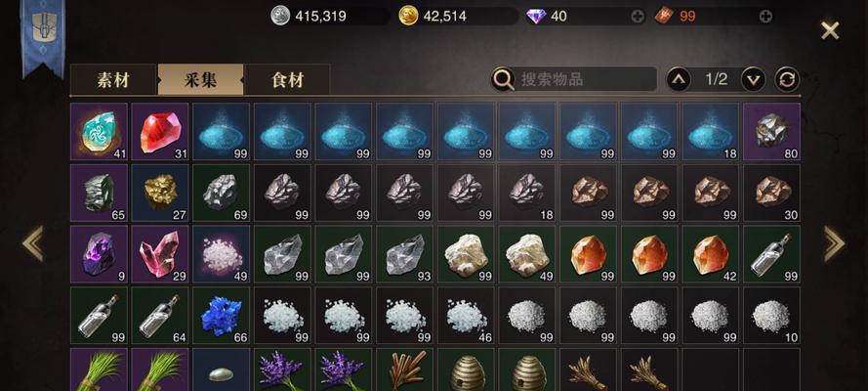The image size is (868, 391).
Task: Navigate to the previous panel with left chevron
Action: 32,243
